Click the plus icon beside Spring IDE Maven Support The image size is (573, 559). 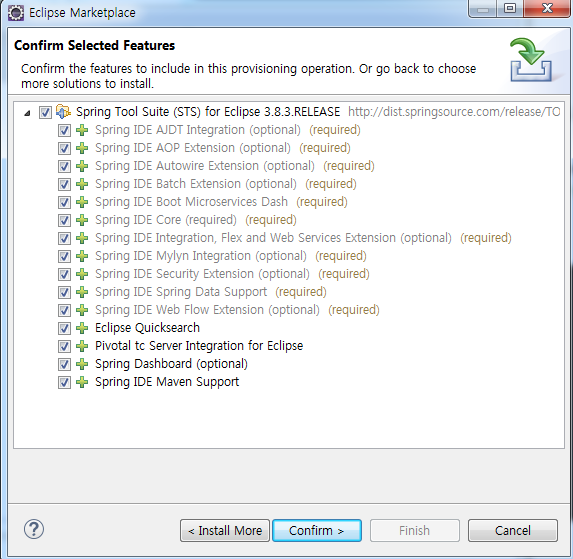(x=82, y=382)
